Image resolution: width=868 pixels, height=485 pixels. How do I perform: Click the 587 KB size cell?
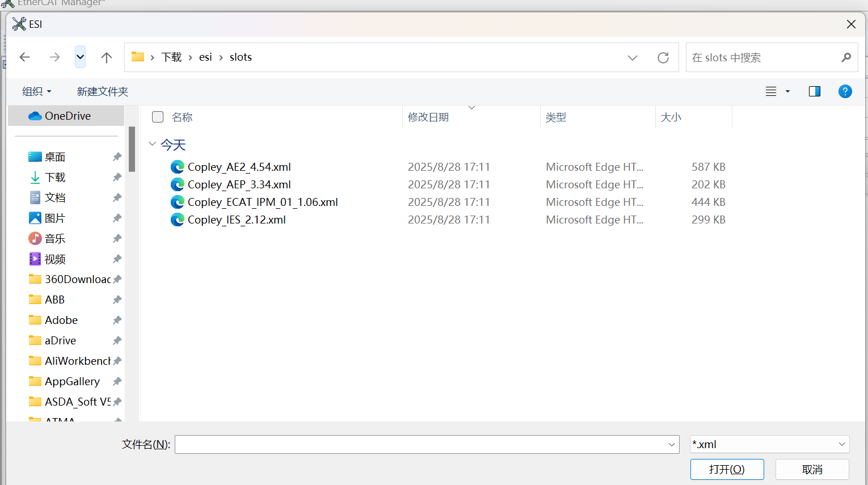click(708, 167)
